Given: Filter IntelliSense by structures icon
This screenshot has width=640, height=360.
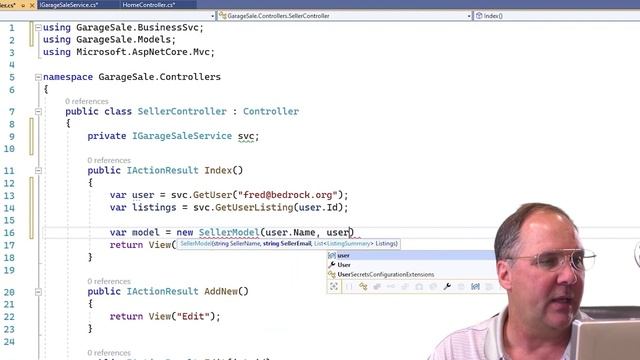Looking at the screenshot, I should coord(377,287).
